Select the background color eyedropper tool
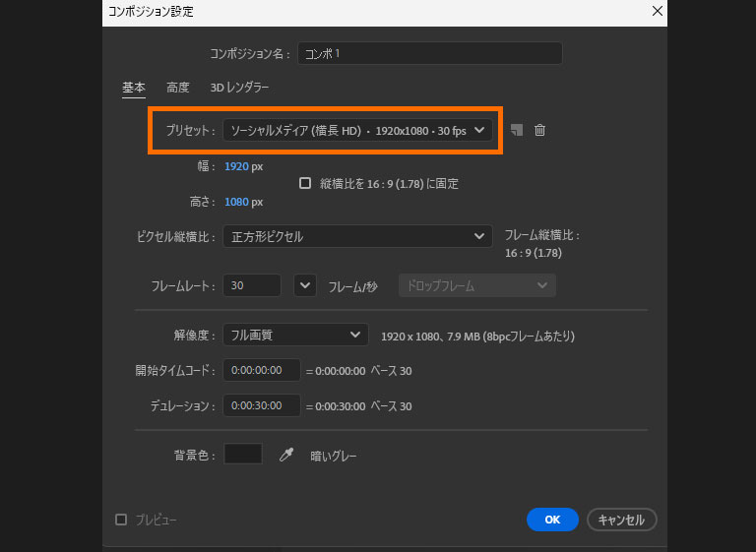This screenshot has width=756, height=552. point(286,455)
